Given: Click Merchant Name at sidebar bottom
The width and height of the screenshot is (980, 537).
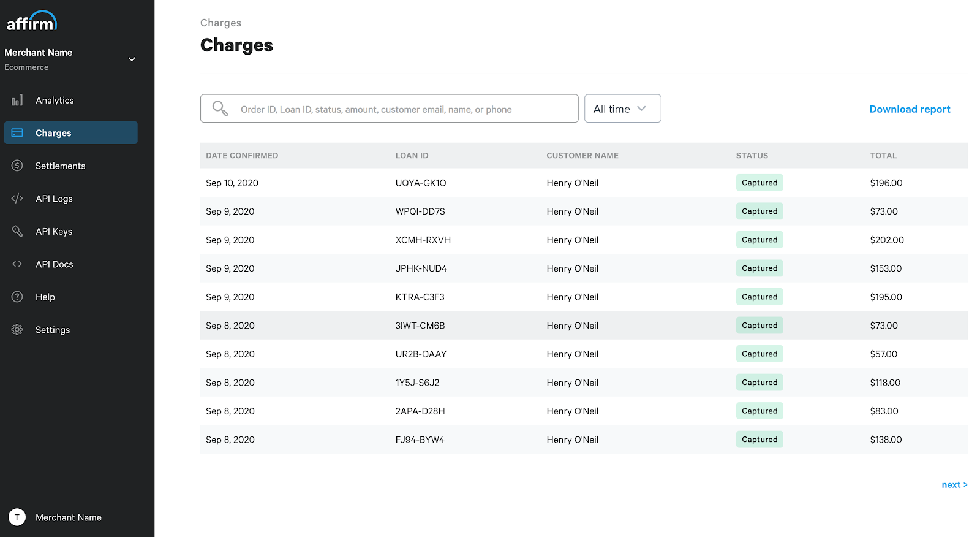Looking at the screenshot, I should point(69,517).
